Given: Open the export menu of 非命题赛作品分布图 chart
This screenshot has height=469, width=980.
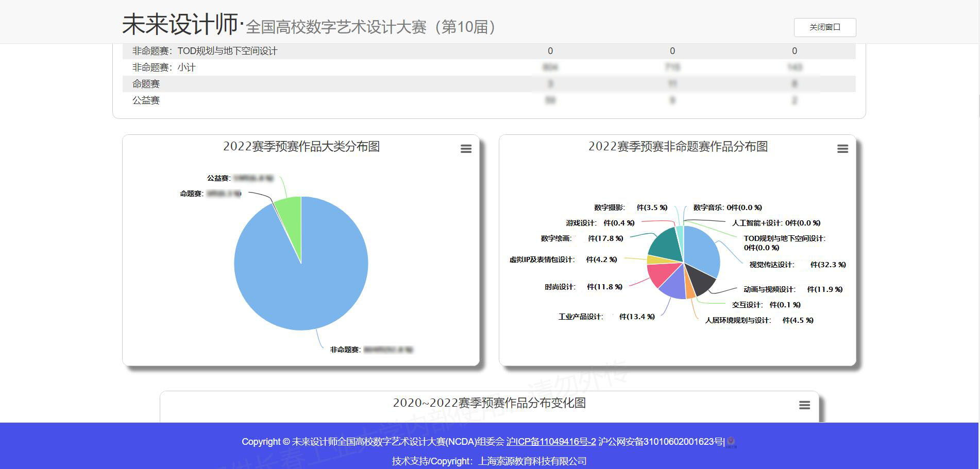Looking at the screenshot, I should point(842,149).
